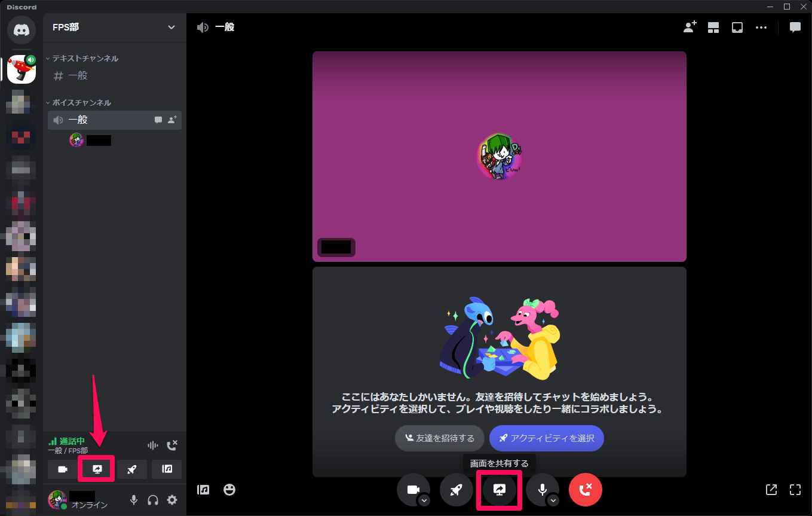Mute your microphone in the user panel
The width and height of the screenshot is (812, 516).
coord(133,500)
